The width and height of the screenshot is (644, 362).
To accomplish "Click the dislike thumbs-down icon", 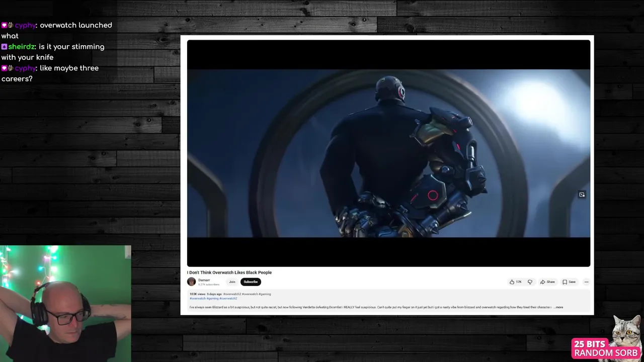I will pos(530,282).
